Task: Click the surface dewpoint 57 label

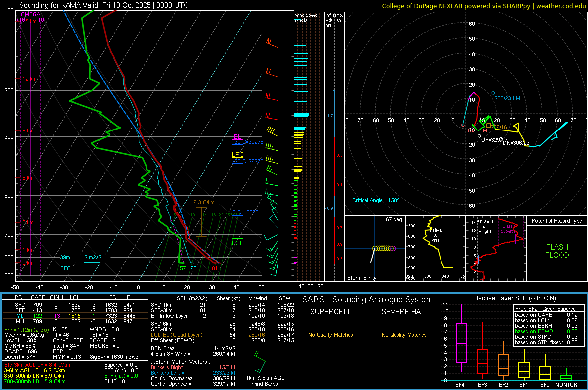Action: pyautogui.click(x=183, y=268)
